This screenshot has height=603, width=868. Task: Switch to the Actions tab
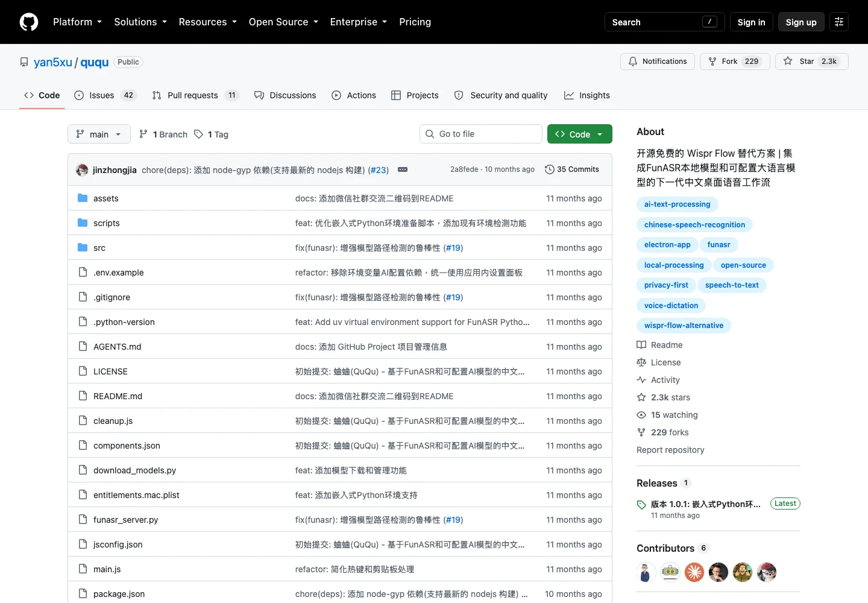pos(354,95)
